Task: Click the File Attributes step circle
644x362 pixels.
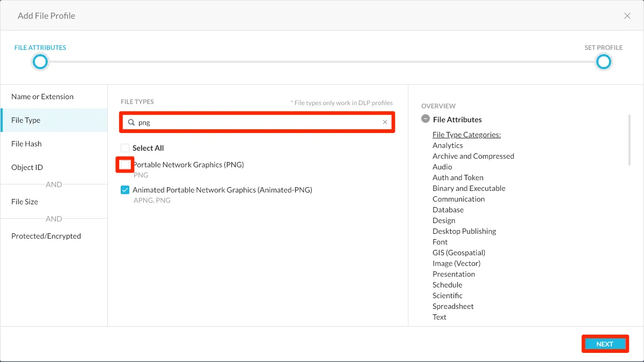Action: 40,62
